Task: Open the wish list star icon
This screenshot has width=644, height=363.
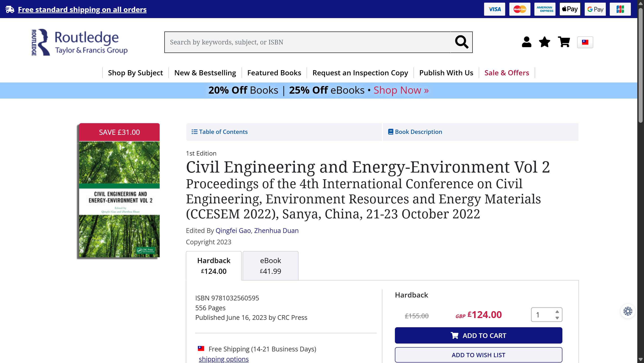Action: coord(544,42)
